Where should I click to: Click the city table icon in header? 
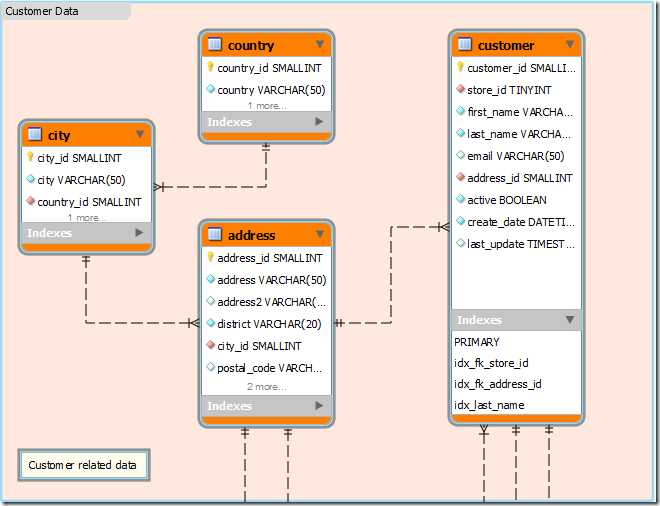(x=35, y=134)
